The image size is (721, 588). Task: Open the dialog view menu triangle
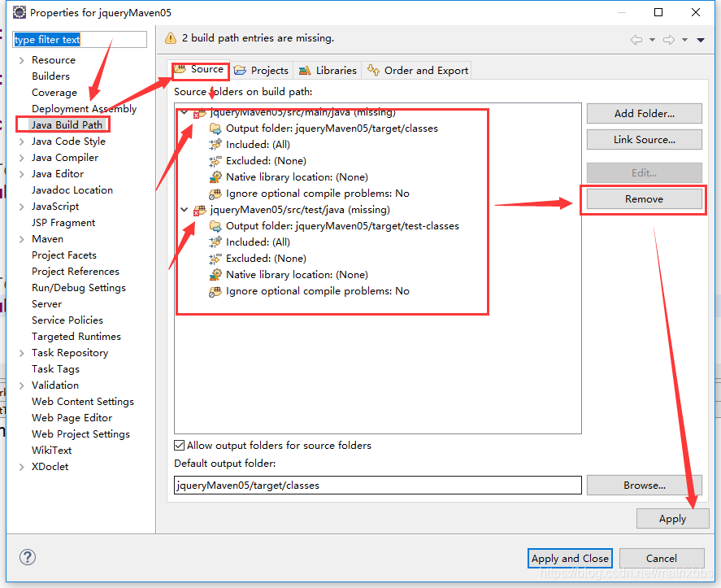click(x=701, y=40)
